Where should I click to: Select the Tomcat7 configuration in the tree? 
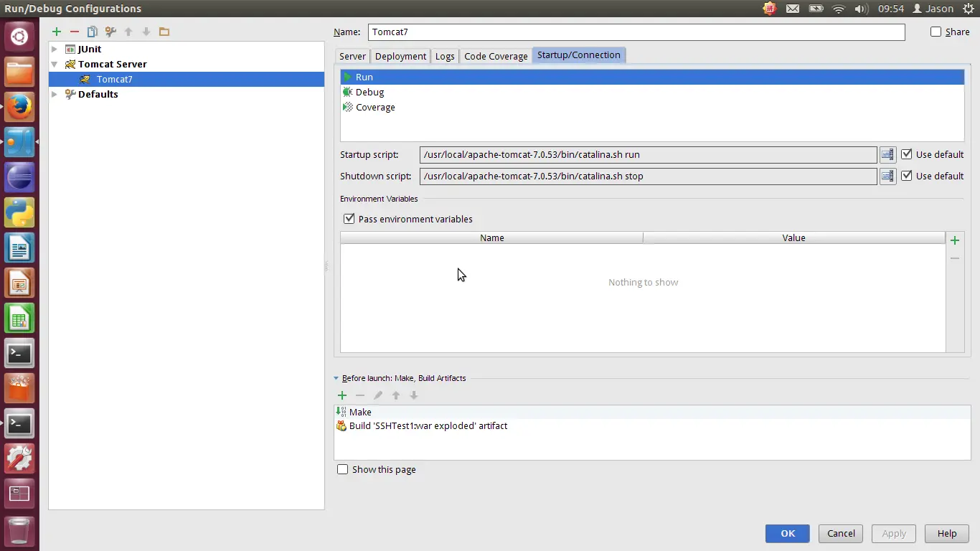(x=187, y=79)
